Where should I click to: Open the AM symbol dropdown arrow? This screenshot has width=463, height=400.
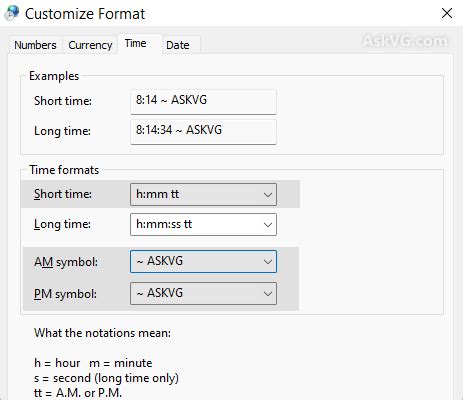pyautogui.click(x=268, y=261)
